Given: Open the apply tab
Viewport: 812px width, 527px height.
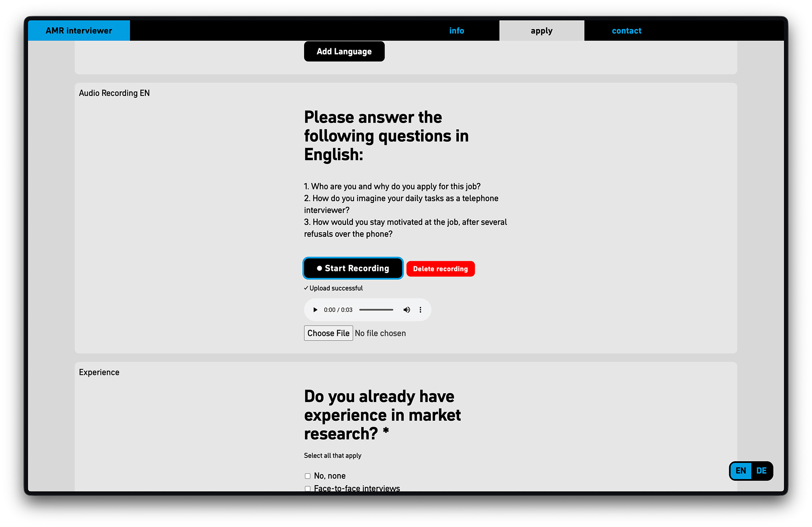Looking at the screenshot, I should (542, 30).
